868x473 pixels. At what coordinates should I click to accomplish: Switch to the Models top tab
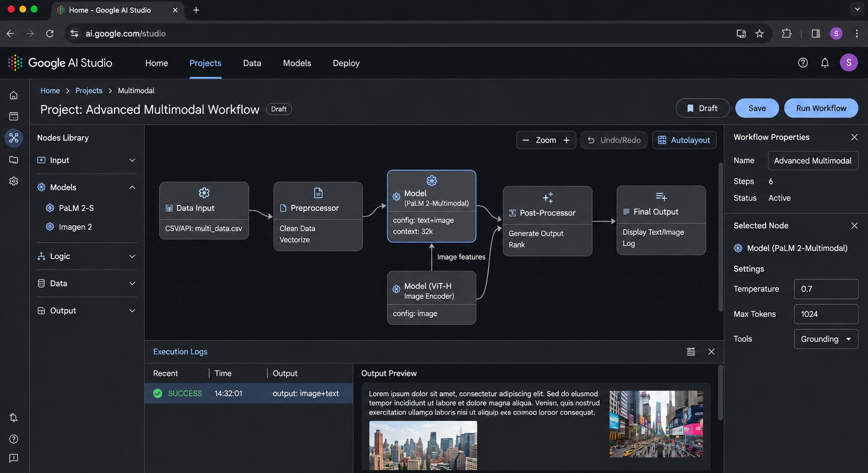pos(297,63)
